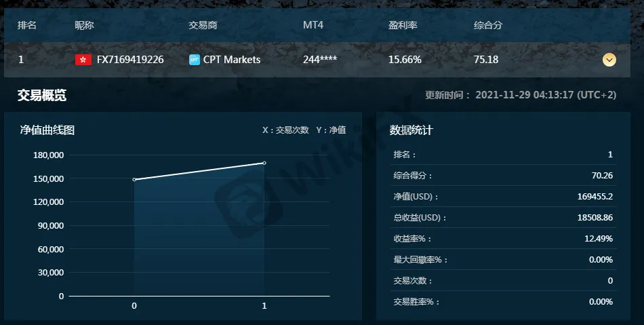Viewport: 644px width, 325px height.
Task: Click the 最大回撤率% label
Action: point(420,260)
